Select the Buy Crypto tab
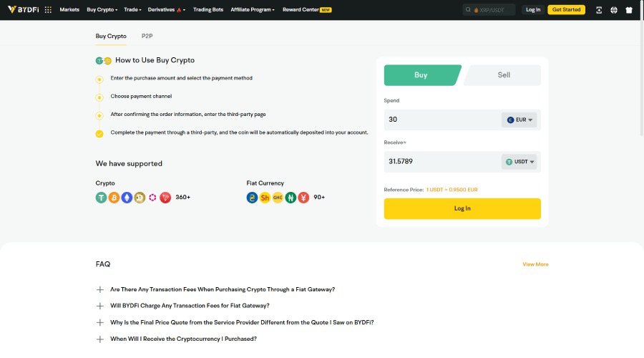This screenshot has height=358, width=644. point(111,37)
